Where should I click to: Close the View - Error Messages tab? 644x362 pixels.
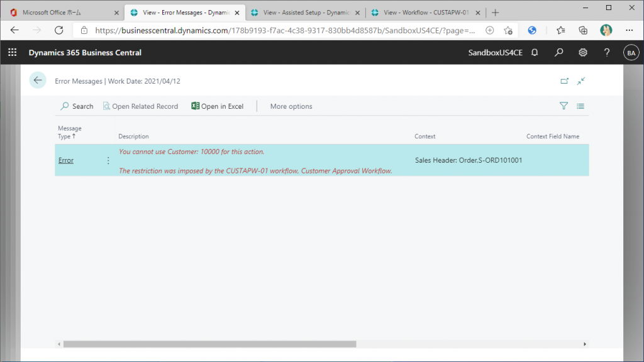237,13
